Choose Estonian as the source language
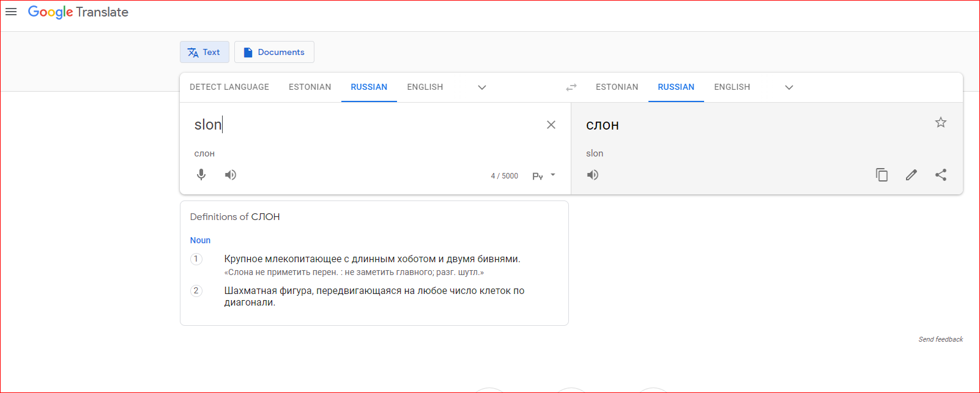This screenshot has width=980, height=393. pos(310,87)
